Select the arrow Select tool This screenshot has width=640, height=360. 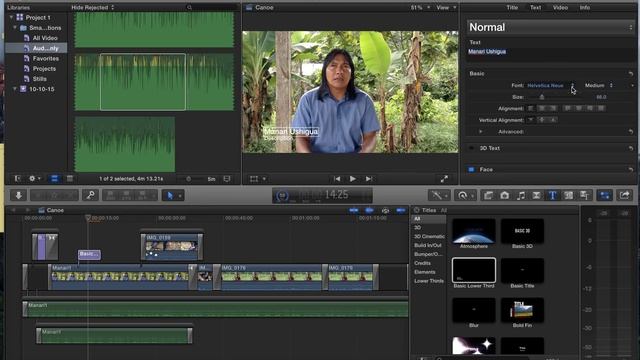169,196
